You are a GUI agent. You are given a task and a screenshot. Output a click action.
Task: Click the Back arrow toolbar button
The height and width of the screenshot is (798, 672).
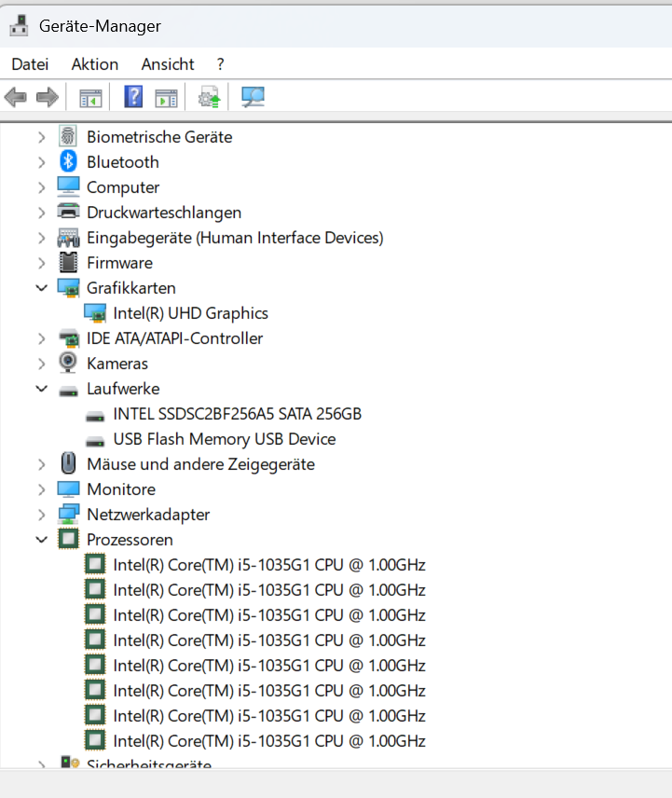tap(15, 97)
